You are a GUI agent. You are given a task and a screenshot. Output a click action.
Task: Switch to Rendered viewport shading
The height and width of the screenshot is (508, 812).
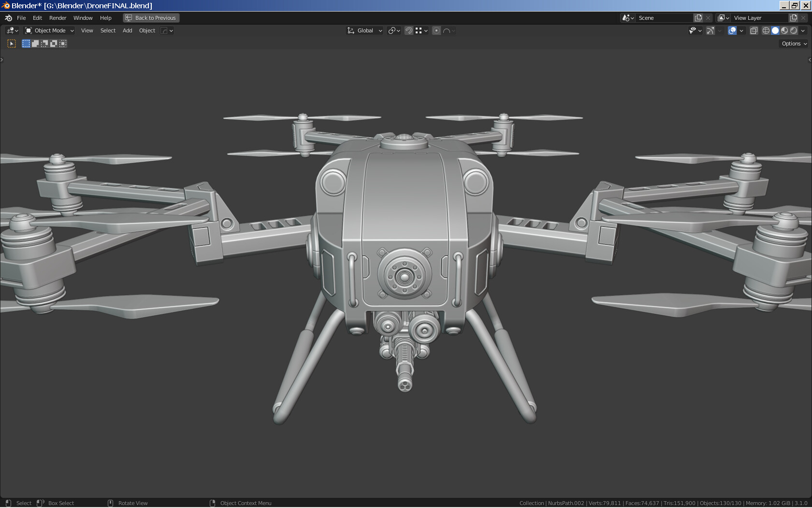(x=794, y=30)
